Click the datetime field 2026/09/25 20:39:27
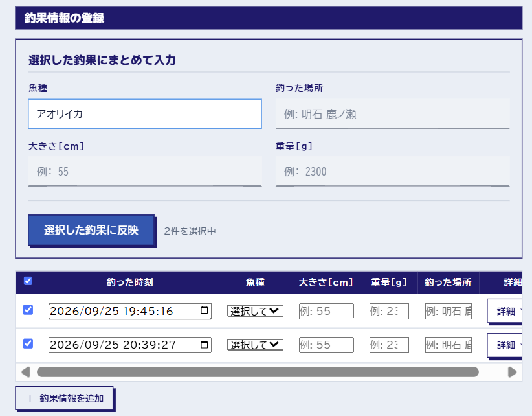This screenshot has width=532, height=416. pyautogui.click(x=130, y=345)
